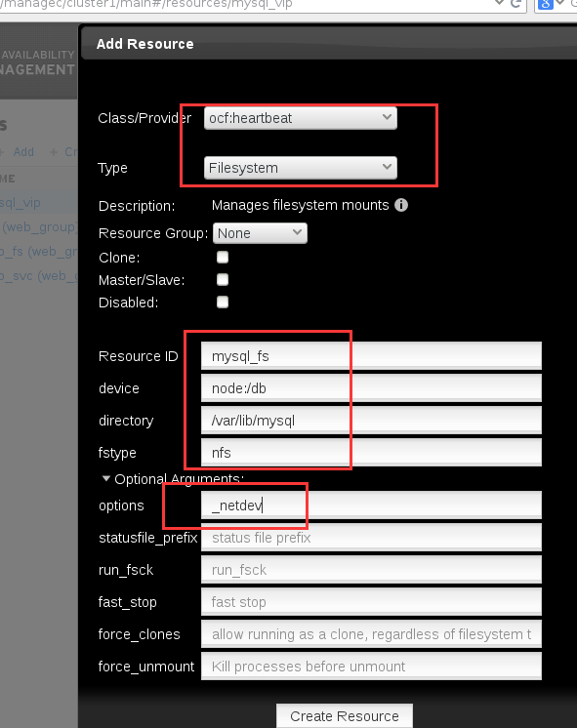Enable the Master/Slave checkbox
Image resolution: width=577 pixels, height=728 pixels.
tap(223, 279)
